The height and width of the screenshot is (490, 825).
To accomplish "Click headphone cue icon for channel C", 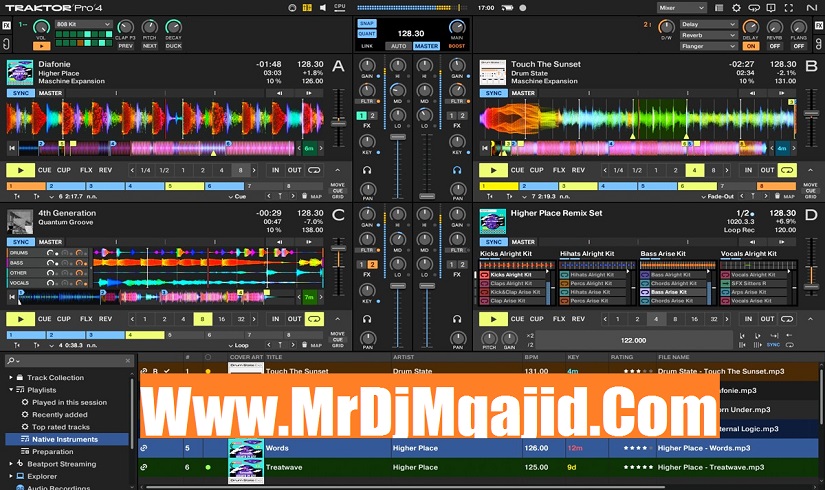I will tap(367, 319).
